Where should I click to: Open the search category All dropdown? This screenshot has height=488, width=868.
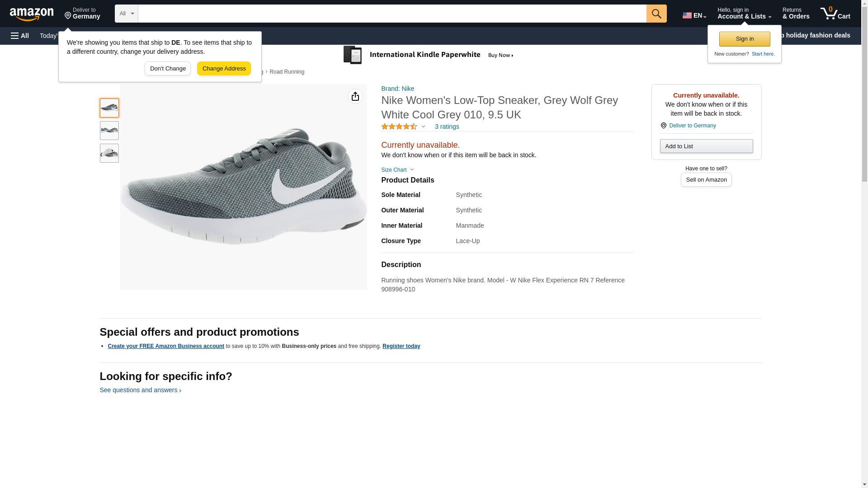point(126,14)
